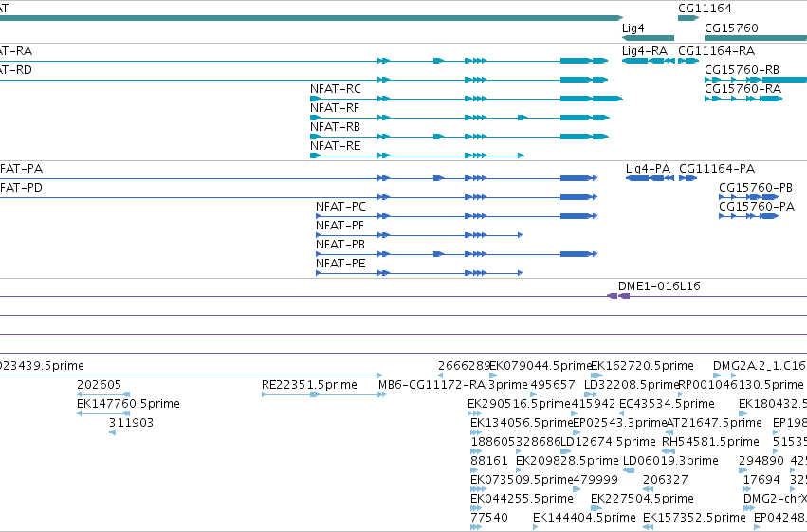
Task: Open EST 88161 label
Action: click(x=489, y=461)
